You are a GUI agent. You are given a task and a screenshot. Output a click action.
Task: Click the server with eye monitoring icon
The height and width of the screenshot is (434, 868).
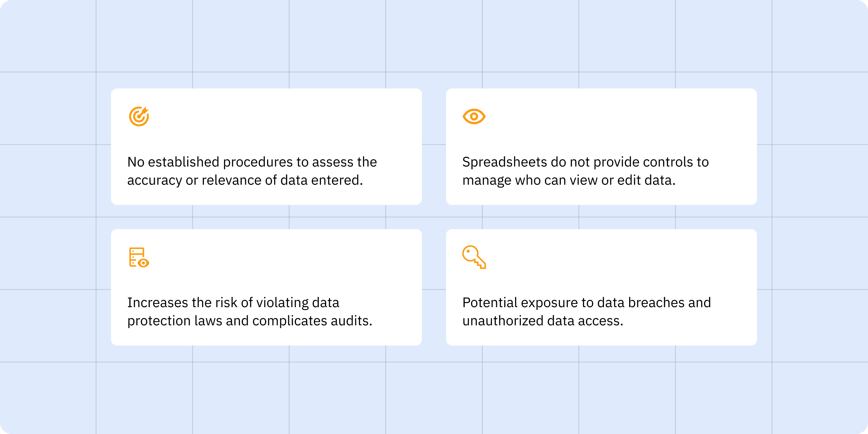click(139, 257)
